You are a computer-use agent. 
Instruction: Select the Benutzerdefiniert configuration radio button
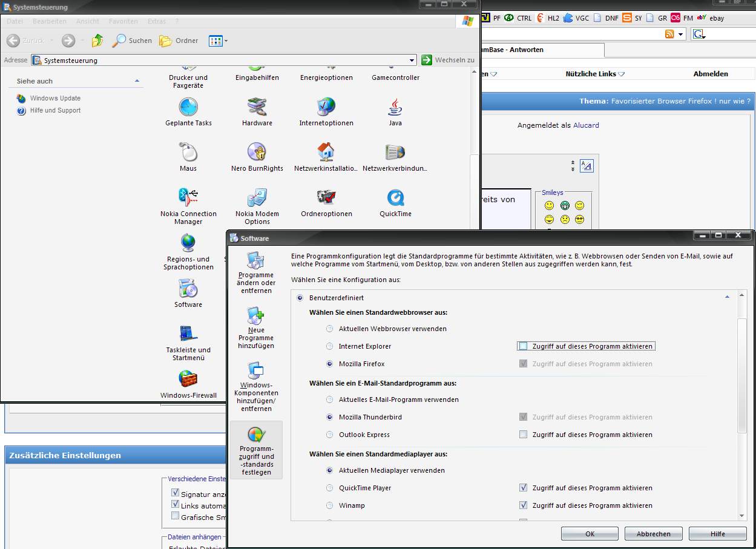300,298
